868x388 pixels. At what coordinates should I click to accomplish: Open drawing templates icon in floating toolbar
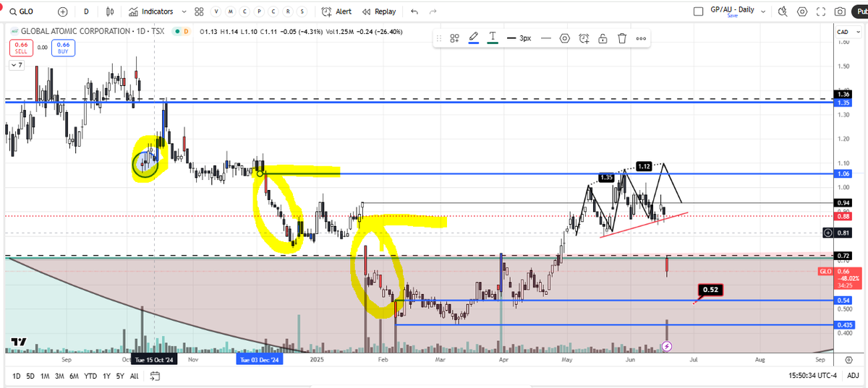pyautogui.click(x=455, y=38)
